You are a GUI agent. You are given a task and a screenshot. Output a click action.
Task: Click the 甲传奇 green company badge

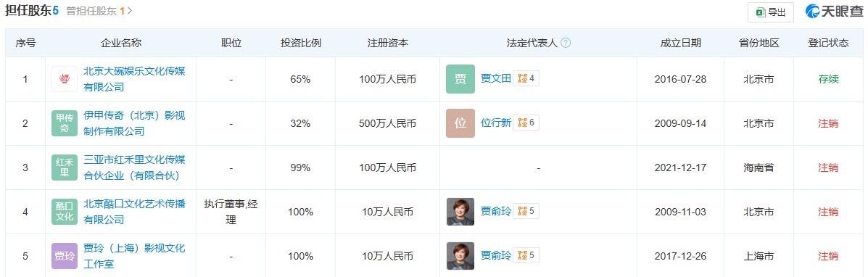(65, 123)
